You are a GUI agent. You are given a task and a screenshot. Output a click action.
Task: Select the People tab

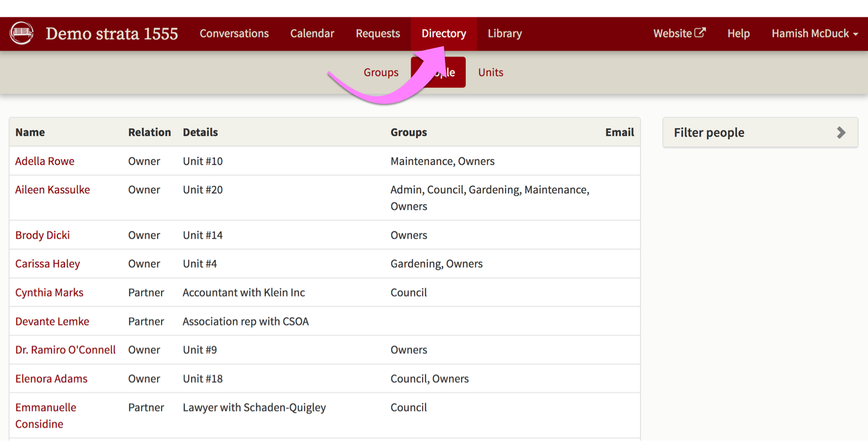pyautogui.click(x=450, y=73)
